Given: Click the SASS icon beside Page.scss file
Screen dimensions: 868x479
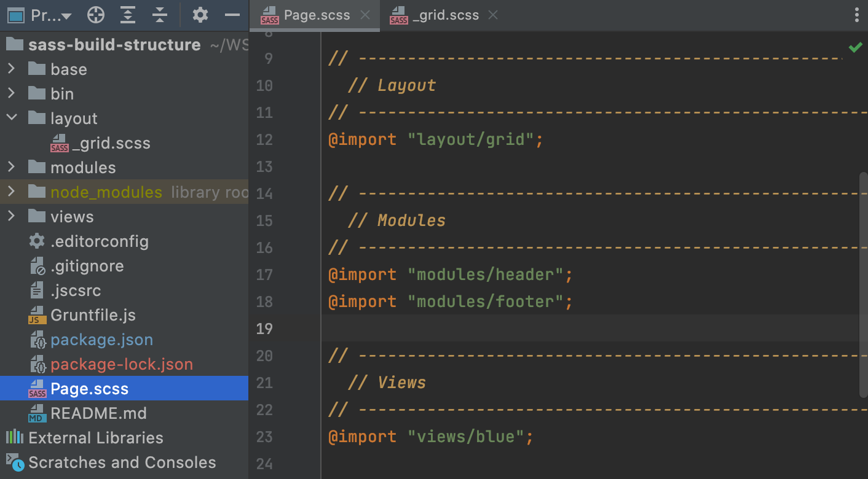Looking at the screenshot, I should (37, 388).
